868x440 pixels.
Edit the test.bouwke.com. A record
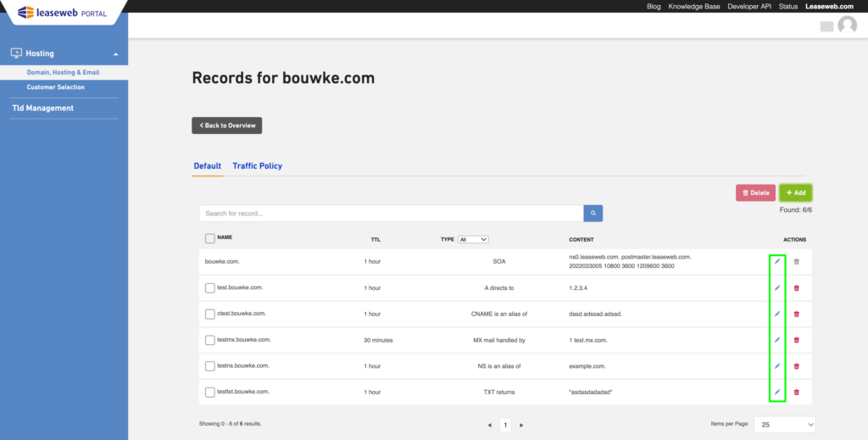click(x=777, y=287)
